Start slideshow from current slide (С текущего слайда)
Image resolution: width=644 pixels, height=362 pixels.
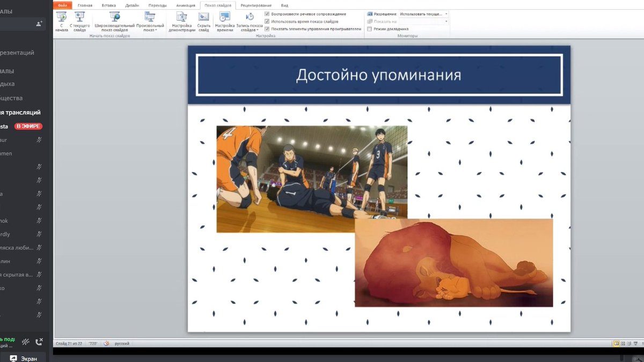point(80,21)
